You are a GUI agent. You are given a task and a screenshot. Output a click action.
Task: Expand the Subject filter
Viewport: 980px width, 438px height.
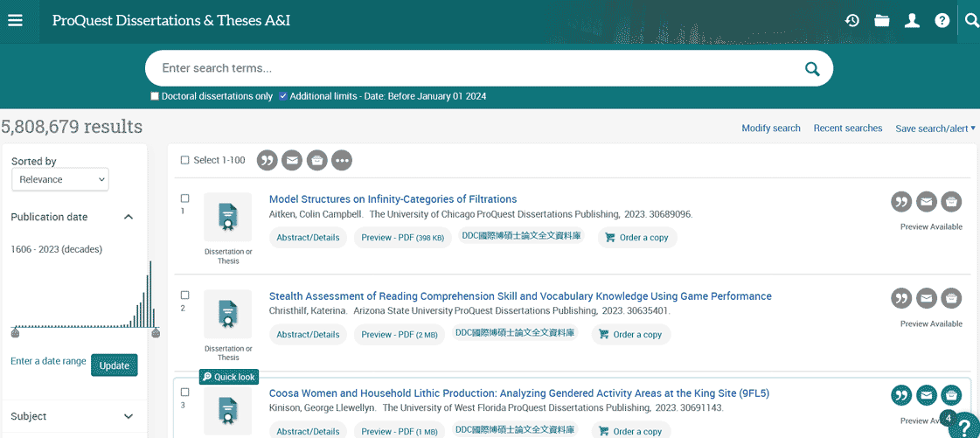point(129,416)
